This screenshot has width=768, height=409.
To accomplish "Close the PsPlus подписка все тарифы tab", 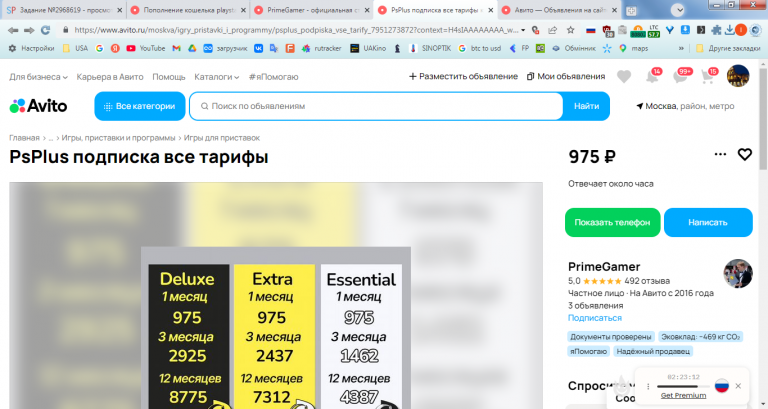I will pyautogui.click(x=490, y=10).
